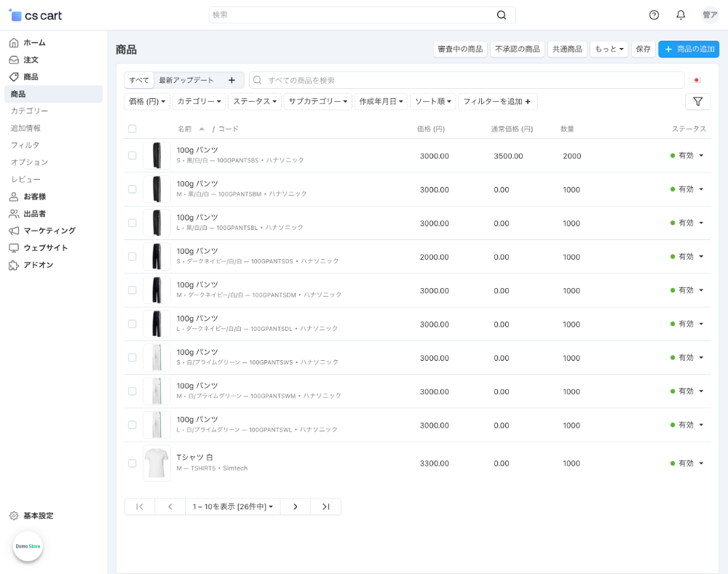Screen dimensions: 728x574
Task: Click the 100g パンツ product thumbnail
Action: click(x=157, y=155)
